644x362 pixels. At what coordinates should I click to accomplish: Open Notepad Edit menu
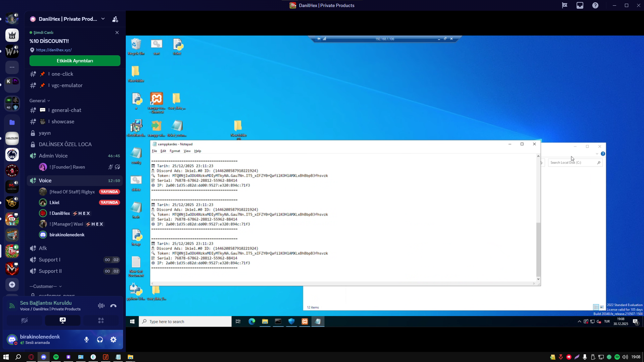[163, 151]
